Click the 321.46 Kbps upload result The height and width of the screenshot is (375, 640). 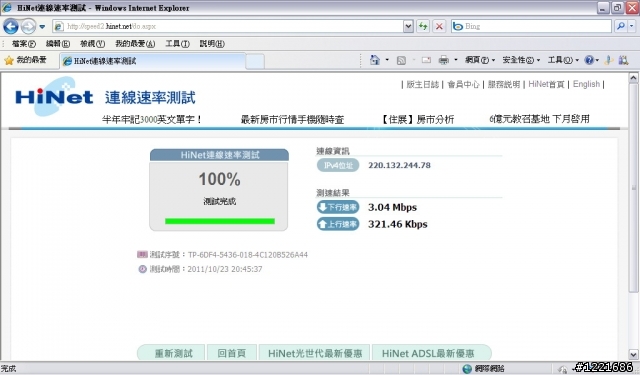[x=398, y=224]
